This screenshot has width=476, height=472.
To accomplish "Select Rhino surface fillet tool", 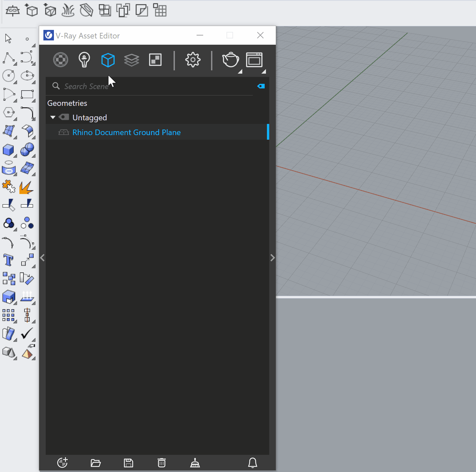I will click(27, 131).
